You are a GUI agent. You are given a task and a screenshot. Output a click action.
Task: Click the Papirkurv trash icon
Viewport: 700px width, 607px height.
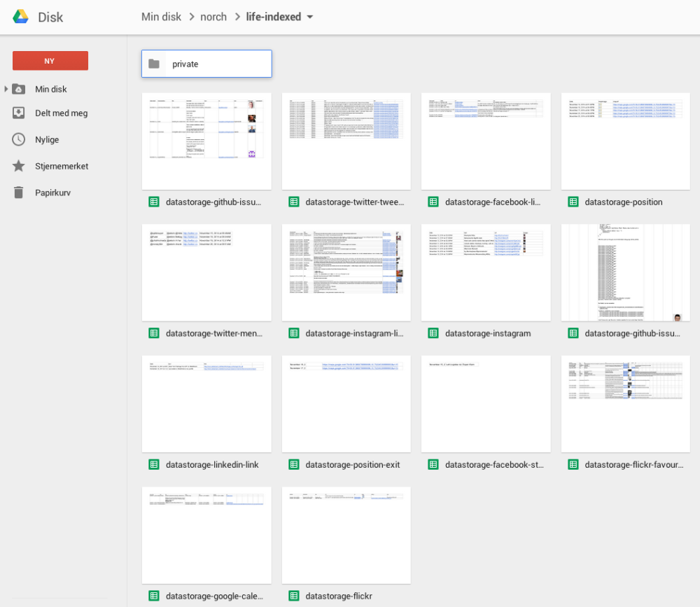(19, 193)
